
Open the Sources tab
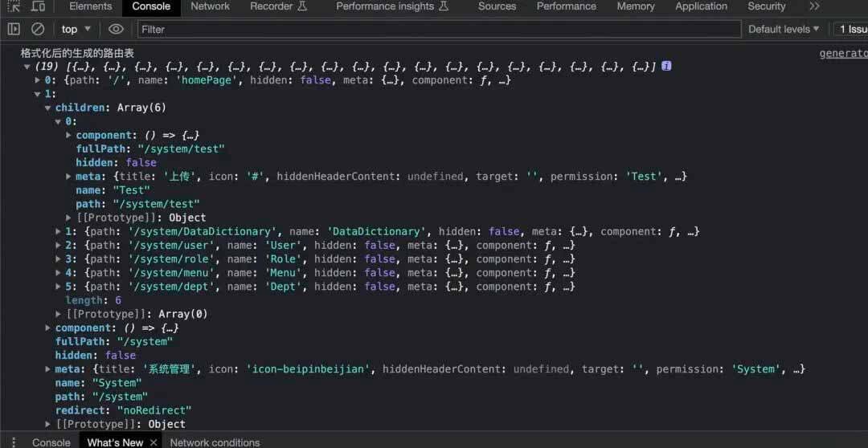pos(497,6)
